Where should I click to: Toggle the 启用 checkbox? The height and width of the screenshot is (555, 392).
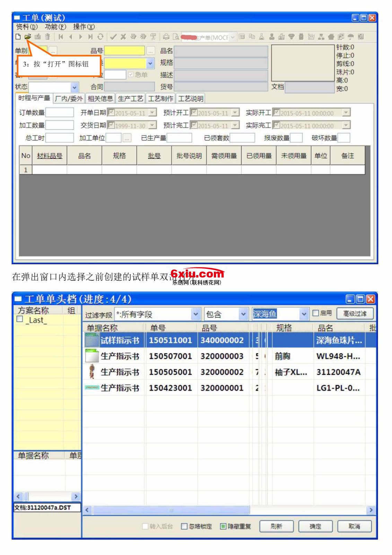click(x=316, y=313)
